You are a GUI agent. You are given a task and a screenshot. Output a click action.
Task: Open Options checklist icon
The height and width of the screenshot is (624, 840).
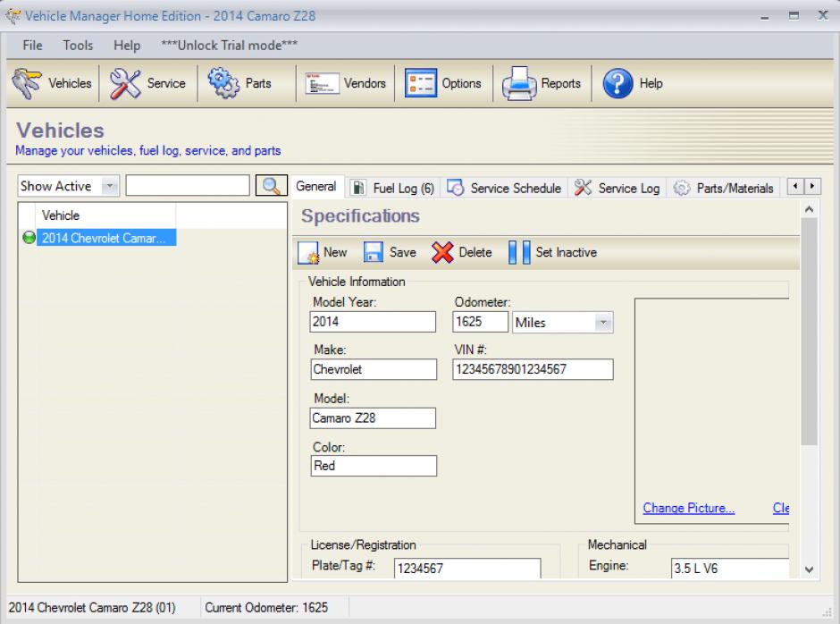(421, 83)
